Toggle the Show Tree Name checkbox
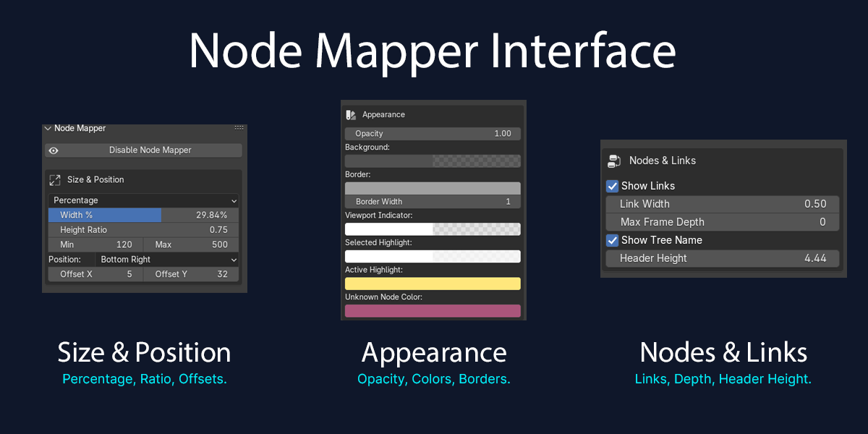The height and width of the screenshot is (434, 868). pos(613,240)
